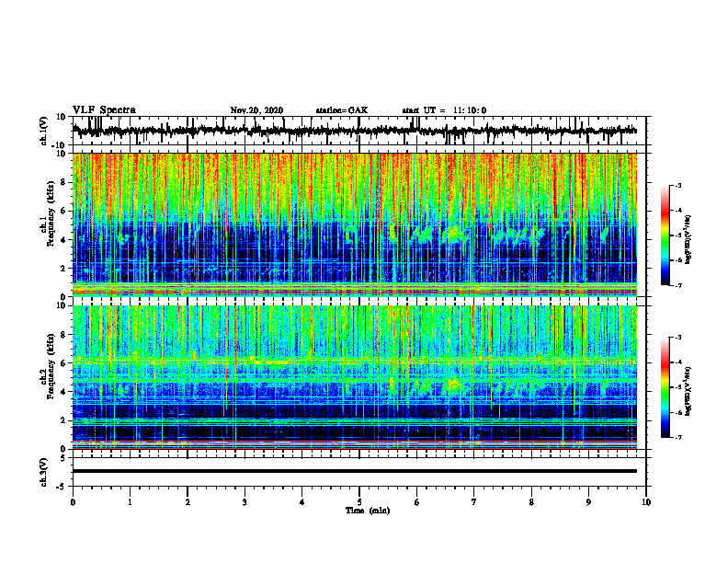This screenshot has height=563, width=728.
Task: Click the "-7" label on ch.1 color bar
Action: coord(677,285)
